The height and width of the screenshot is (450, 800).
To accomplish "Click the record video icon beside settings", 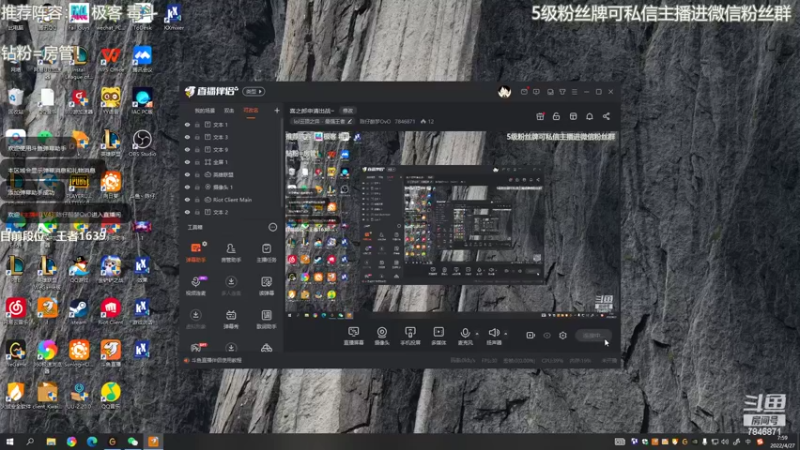I will [531, 335].
